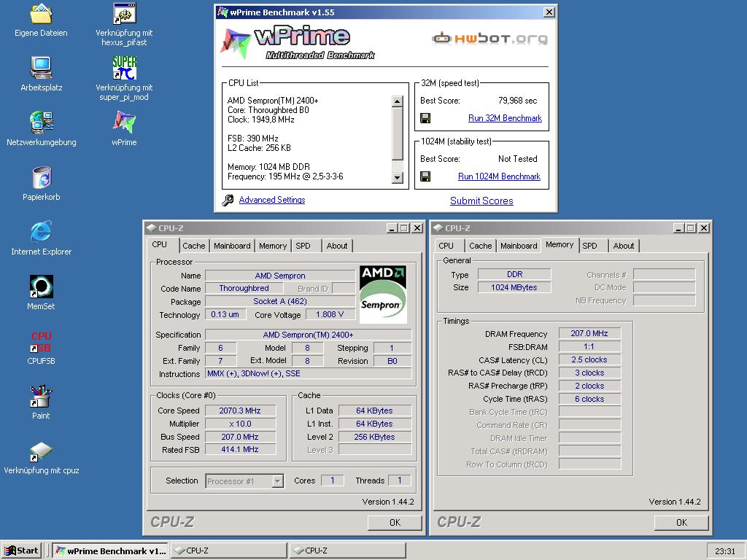Screen dimensions: 747x560
Task: Click OK in the left CPU-Z window
Action: click(395, 522)
